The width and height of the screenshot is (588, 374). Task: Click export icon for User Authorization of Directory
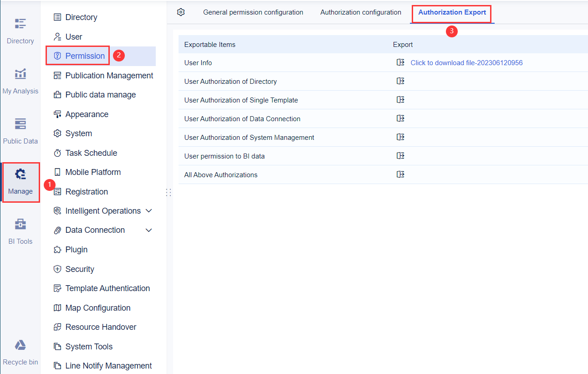pos(400,81)
